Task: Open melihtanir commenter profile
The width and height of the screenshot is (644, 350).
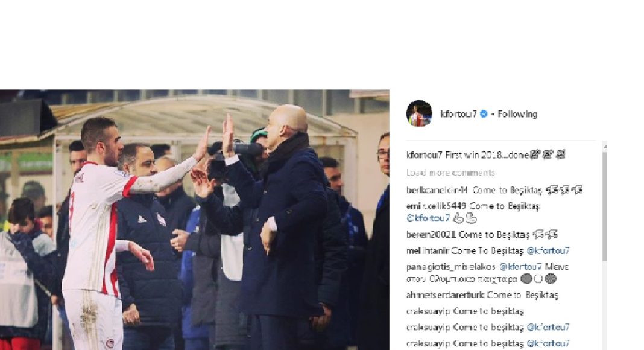Action: pyautogui.click(x=427, y=250)
